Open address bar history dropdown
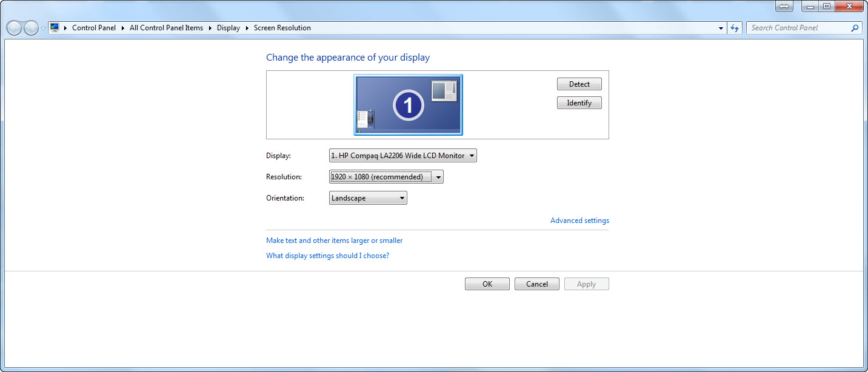This screenshot has height=372, width=868. (x=721, y=28)
